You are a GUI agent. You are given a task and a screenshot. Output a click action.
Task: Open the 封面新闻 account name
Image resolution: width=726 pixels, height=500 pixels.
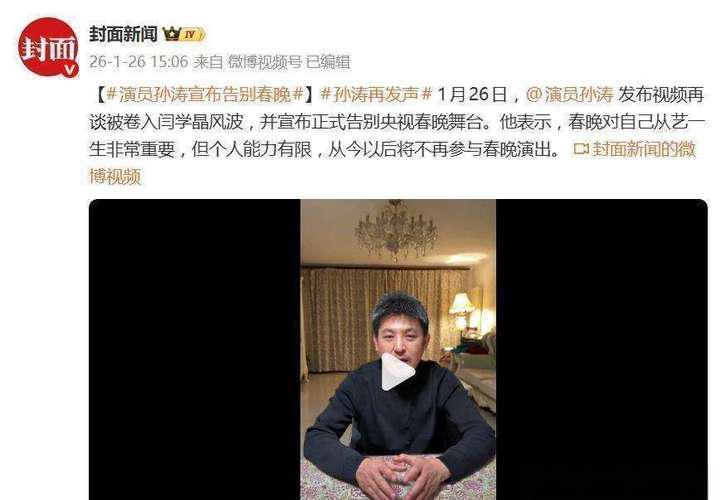tap(123, 34)
